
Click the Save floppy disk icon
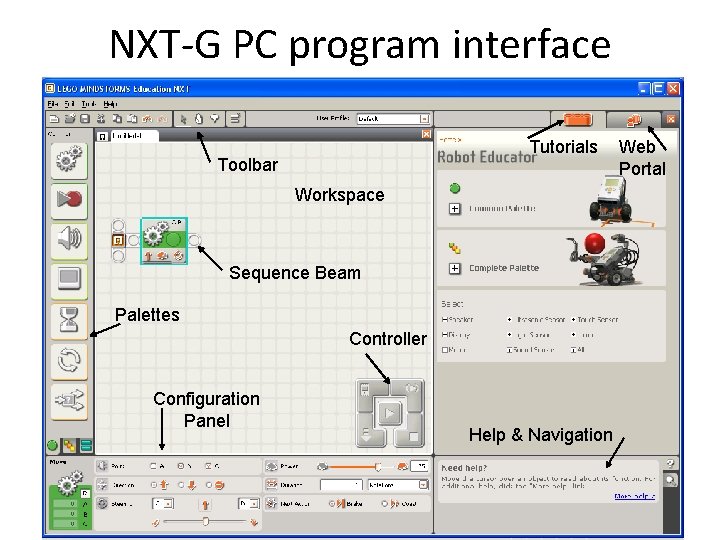pos(85,119)
